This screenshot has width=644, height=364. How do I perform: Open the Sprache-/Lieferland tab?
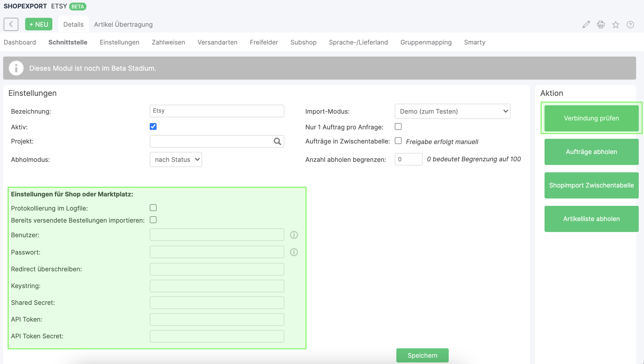tap(358, 42)
